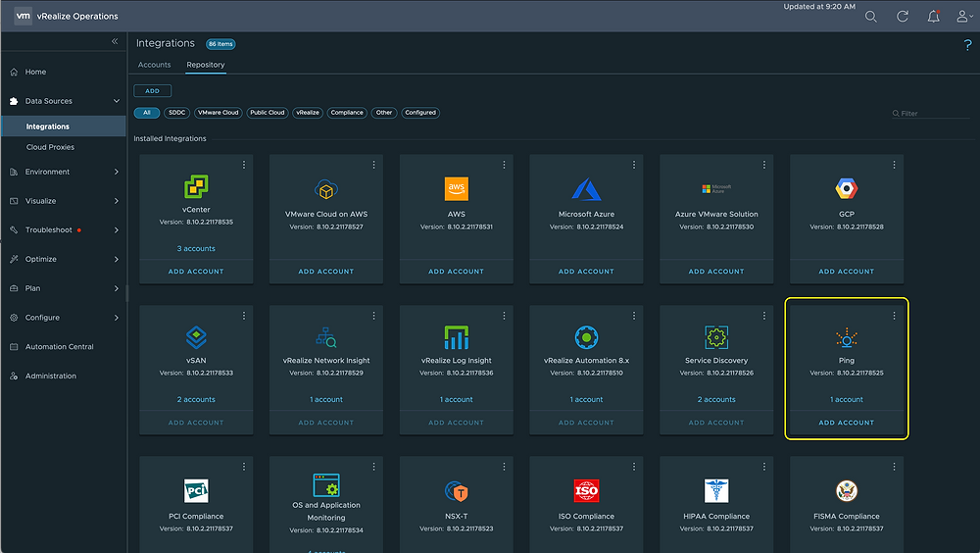Filter by Compliance chip
This screenshot has height=553, width=980.
tap(347, 113)
